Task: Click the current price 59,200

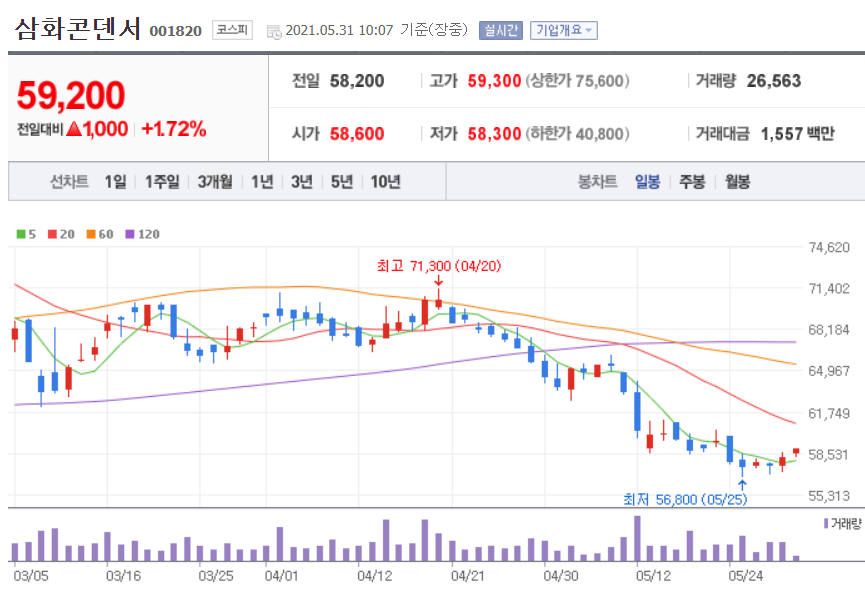Action: (71, 95)
